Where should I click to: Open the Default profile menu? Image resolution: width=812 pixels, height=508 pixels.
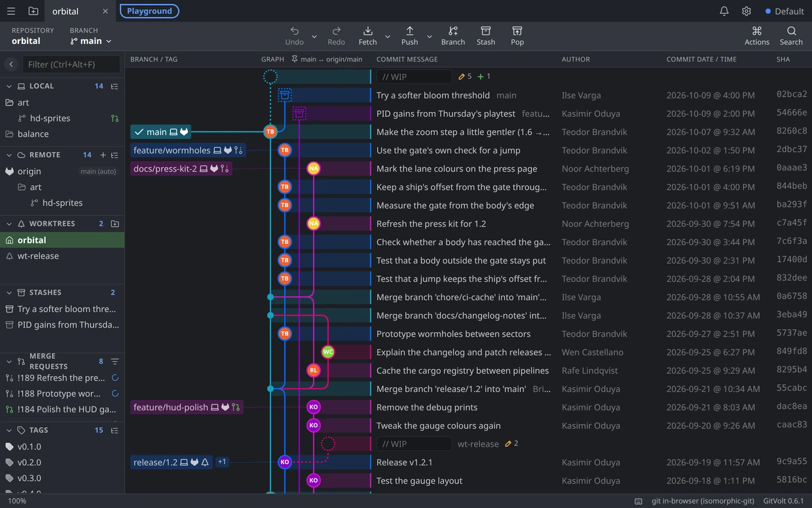[784, 11]
